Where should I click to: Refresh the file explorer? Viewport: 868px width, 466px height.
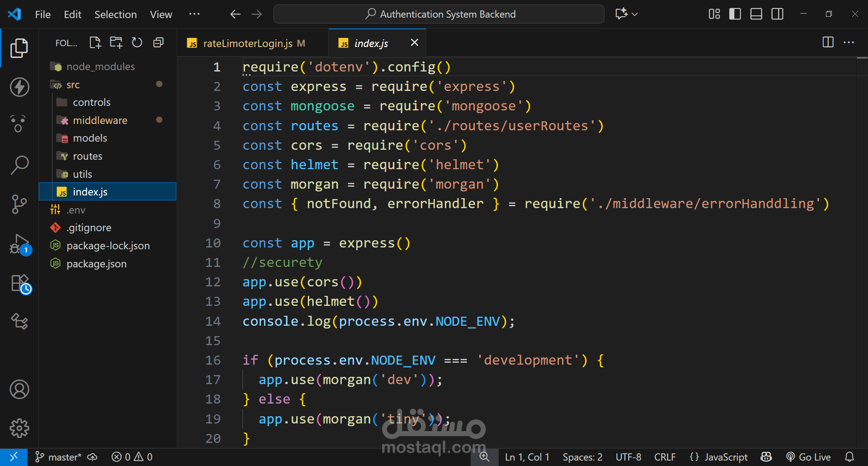(137, 43)
